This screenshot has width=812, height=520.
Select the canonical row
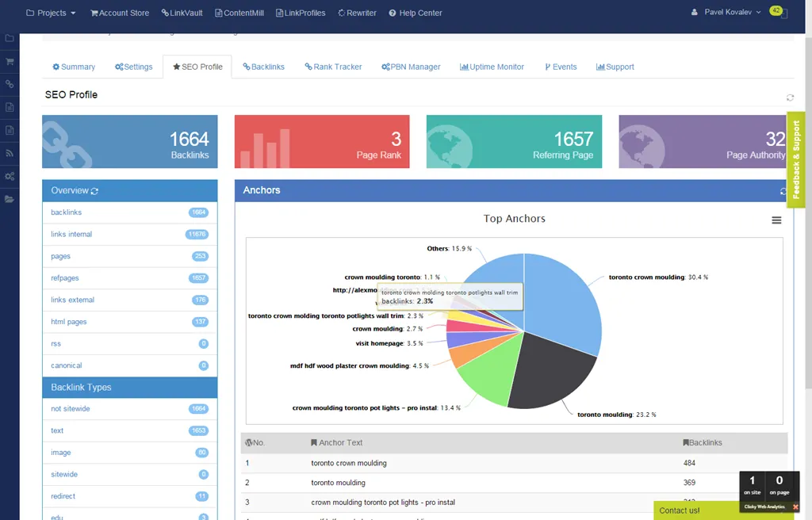point(130,365)
